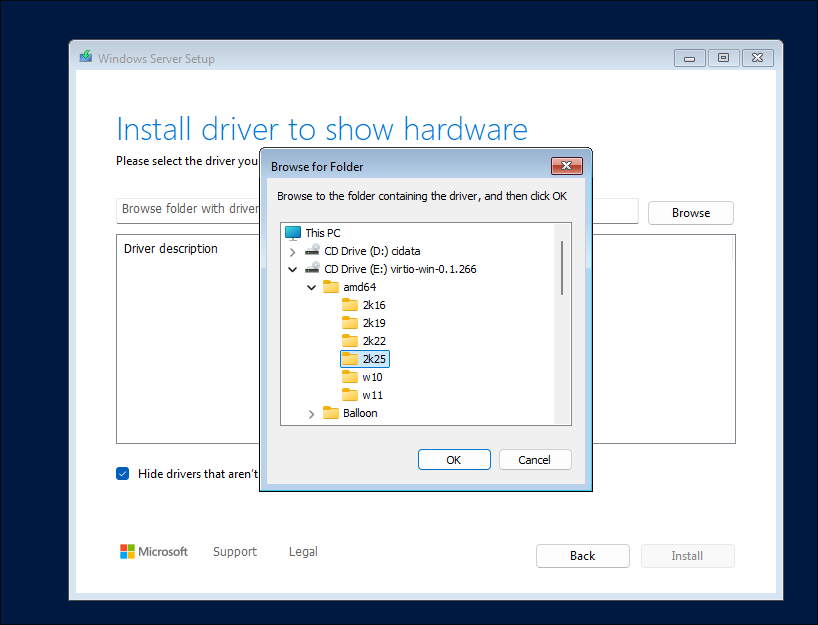
Task: Click the Browse button in Setup window
Action: tap(691, 213)
